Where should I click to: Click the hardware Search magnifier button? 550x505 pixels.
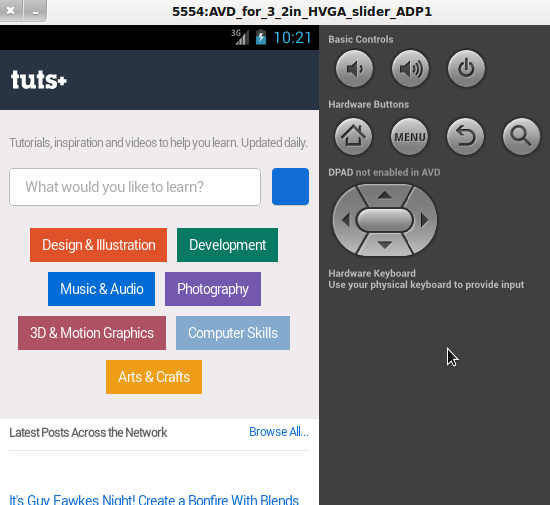[x=521, y=136]
